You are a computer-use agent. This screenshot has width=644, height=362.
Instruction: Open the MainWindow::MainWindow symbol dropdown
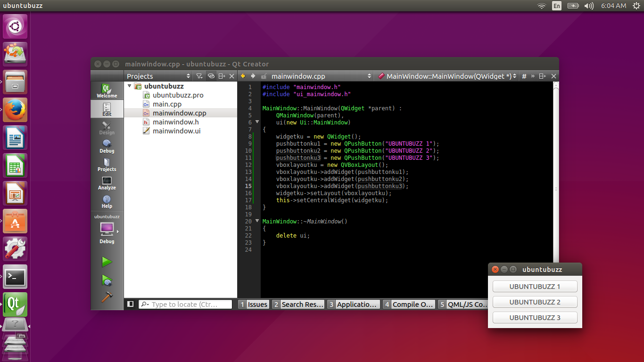[x=446, y=76]
